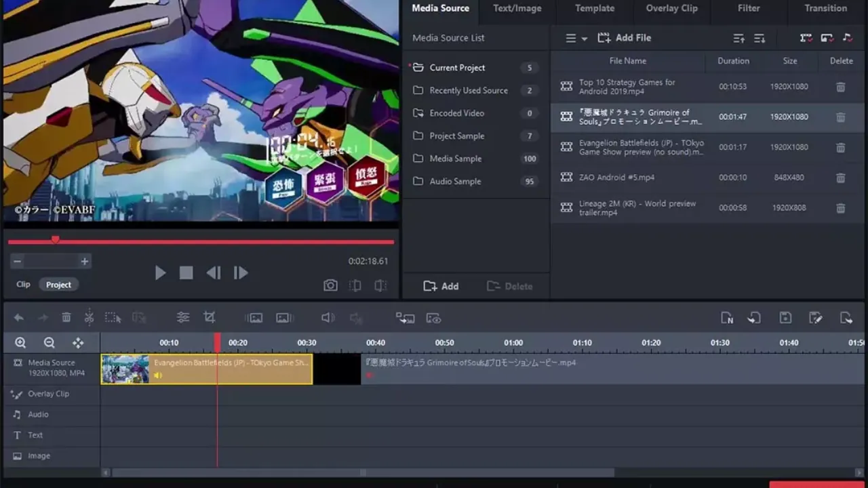Toggle the video files filter icon
Image resolution: width=868 pixels, height=488 pixels.
pos(806,38)
